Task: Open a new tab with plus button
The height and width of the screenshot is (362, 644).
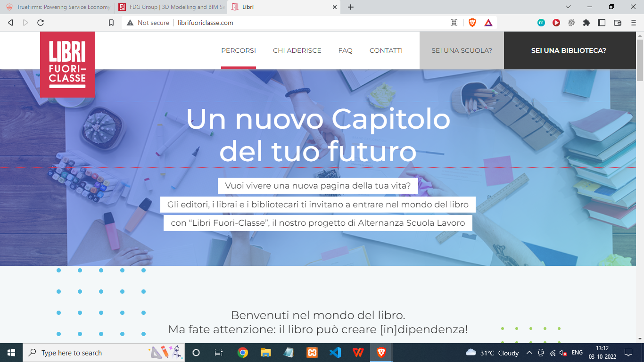Action: click(x=351, y=7)
